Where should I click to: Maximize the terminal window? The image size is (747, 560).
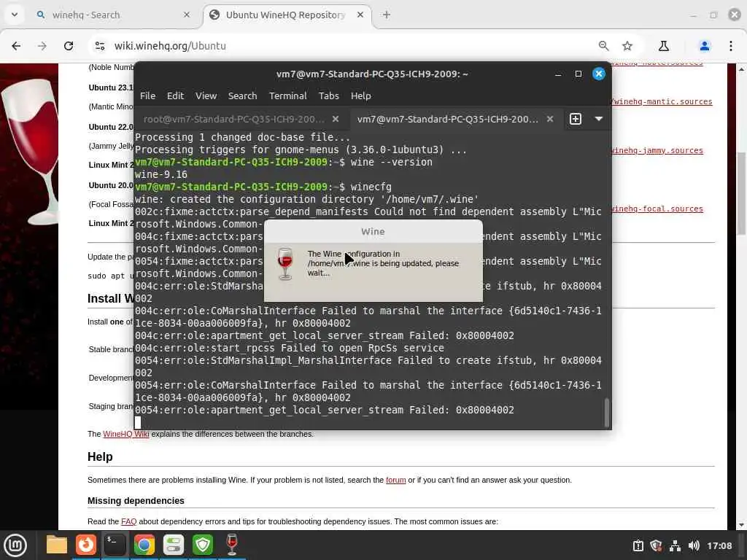coord(578,74)
